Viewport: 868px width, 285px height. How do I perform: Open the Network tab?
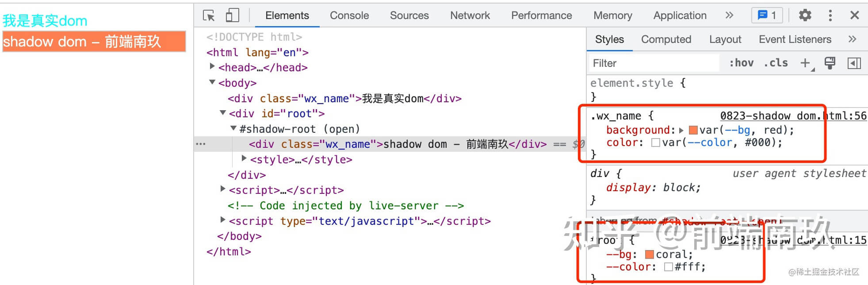pos(470,15)
